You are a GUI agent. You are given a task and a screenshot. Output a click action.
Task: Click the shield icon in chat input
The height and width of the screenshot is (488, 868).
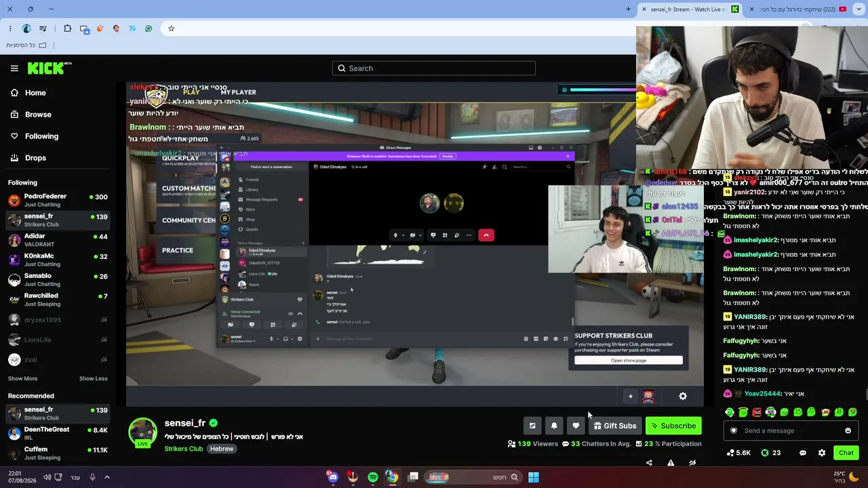(x=734, y=430)
